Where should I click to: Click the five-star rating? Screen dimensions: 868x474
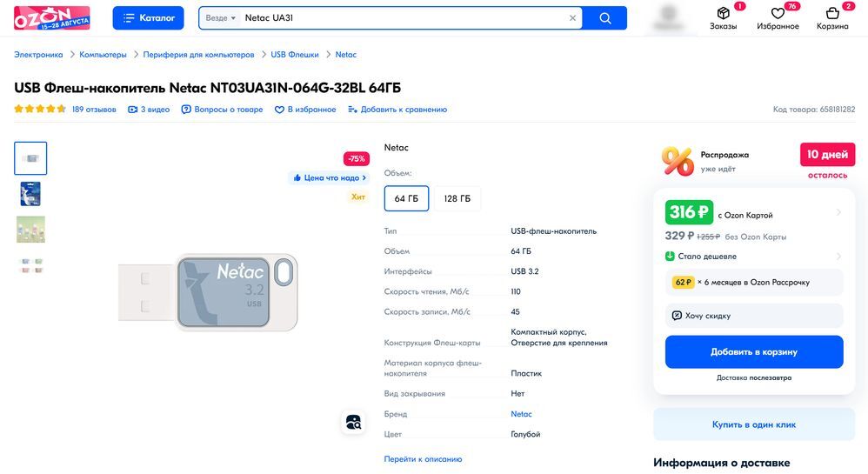point(40,110)
